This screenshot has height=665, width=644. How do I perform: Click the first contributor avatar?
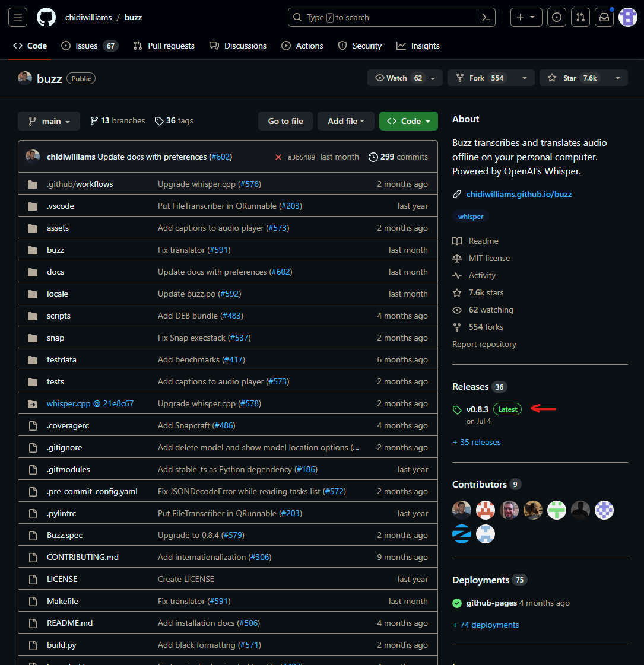[x=462, y=510]
